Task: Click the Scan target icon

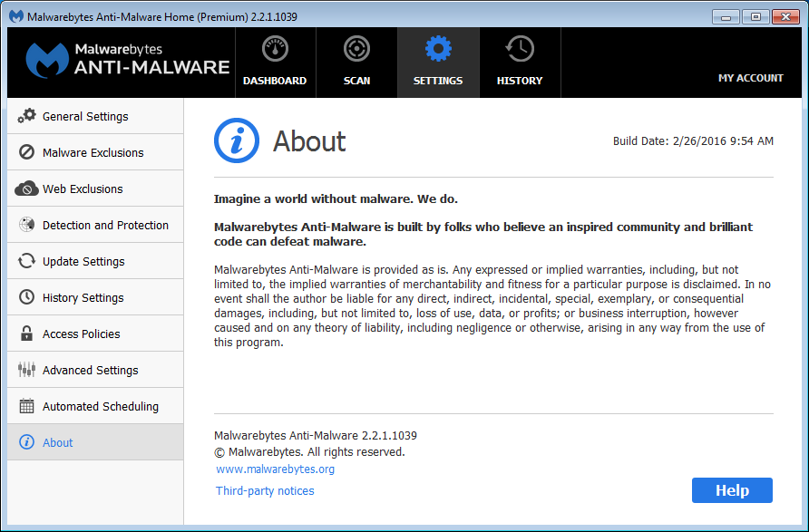Action: point(356,49)
